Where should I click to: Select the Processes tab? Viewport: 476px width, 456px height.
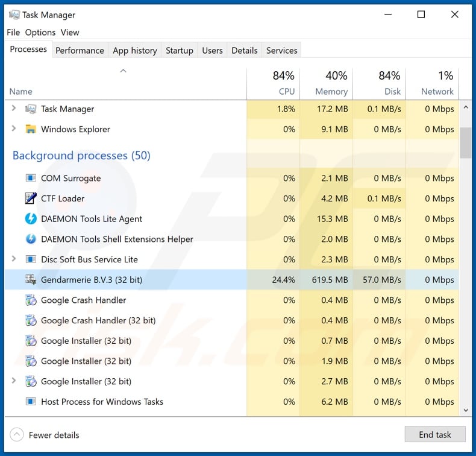click(28, 49)
